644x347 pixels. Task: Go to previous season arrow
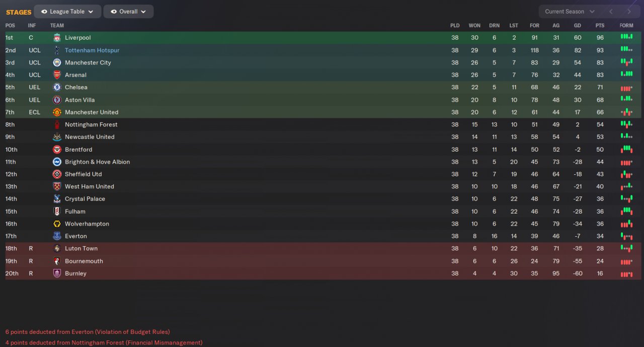tap(611, 12)
